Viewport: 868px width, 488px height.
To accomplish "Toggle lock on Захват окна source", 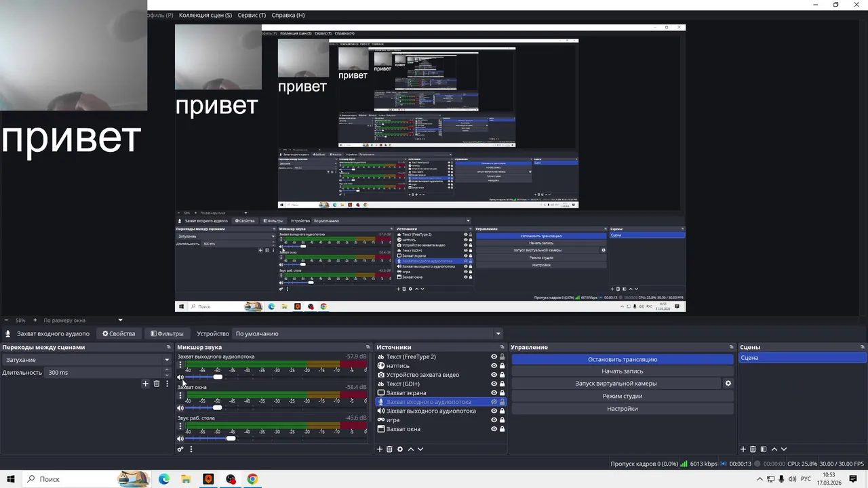I will click(502, 429).
